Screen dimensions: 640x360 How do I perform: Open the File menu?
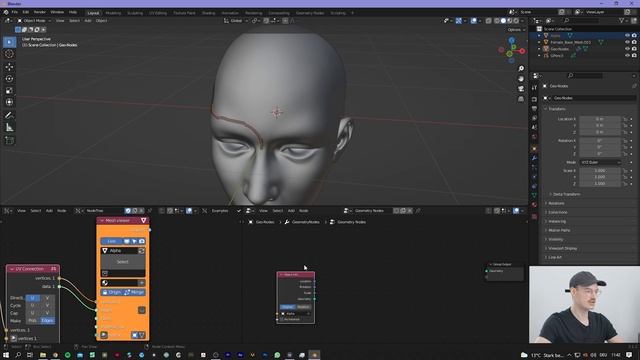click(x=15, y=12)
